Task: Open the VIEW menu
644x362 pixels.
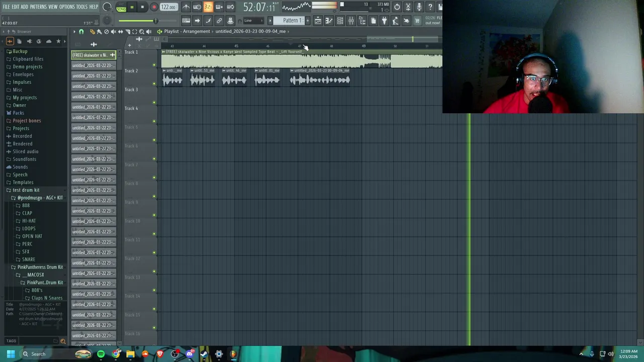Action: click(53, 7)
